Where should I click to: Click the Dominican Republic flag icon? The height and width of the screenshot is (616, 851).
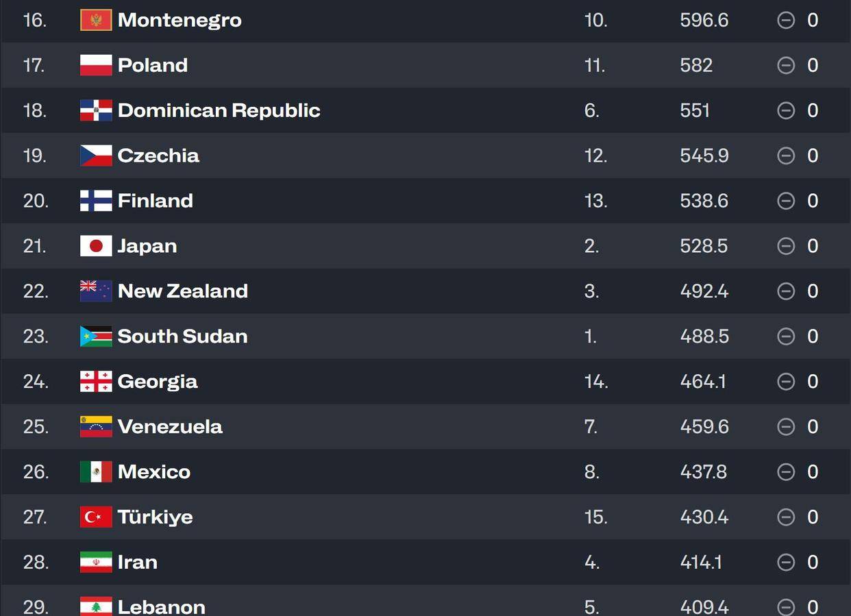point(96,110)
